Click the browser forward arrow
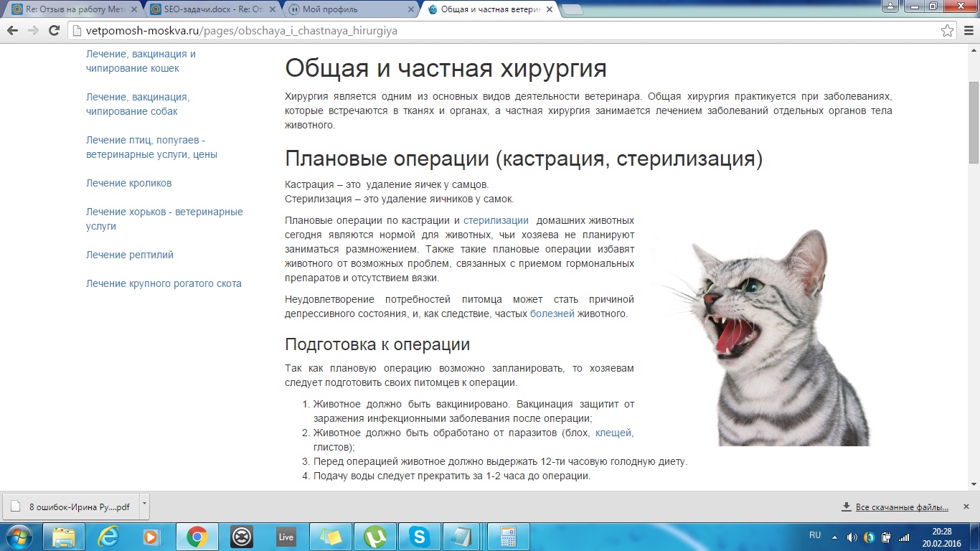Screen dimensions: 980x551 (x=33, y=31)
